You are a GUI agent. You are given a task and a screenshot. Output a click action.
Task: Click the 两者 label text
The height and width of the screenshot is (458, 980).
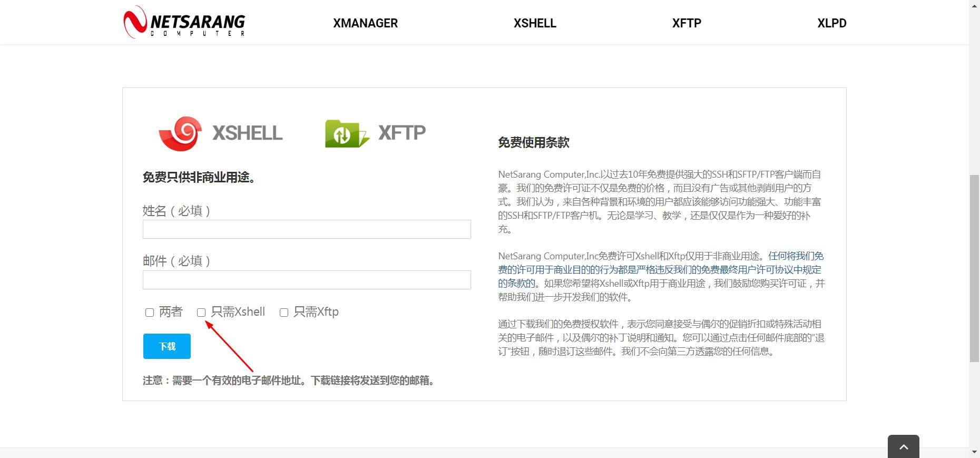click(x=171, y=312)
